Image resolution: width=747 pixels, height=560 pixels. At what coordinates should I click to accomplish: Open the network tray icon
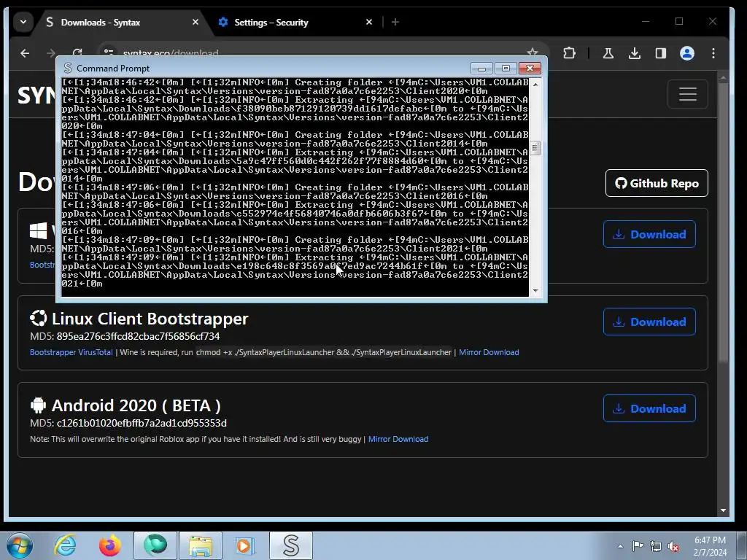click(656, 546)
